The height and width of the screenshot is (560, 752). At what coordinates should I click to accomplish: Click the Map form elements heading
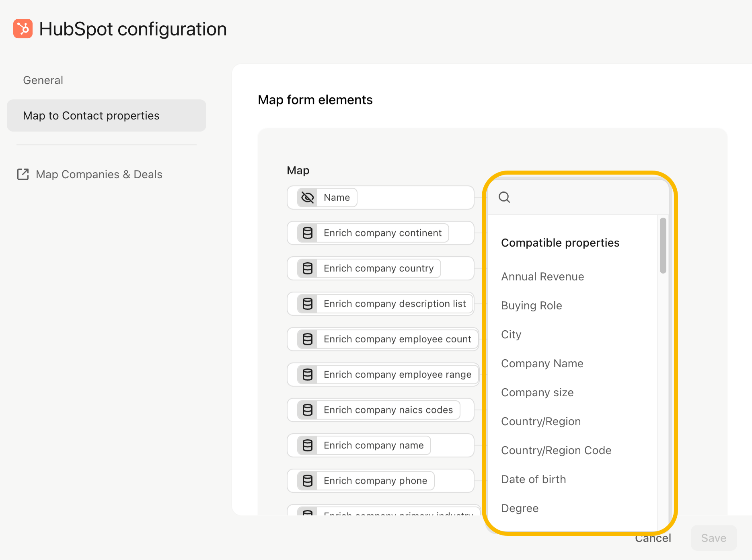coord(315,100)
